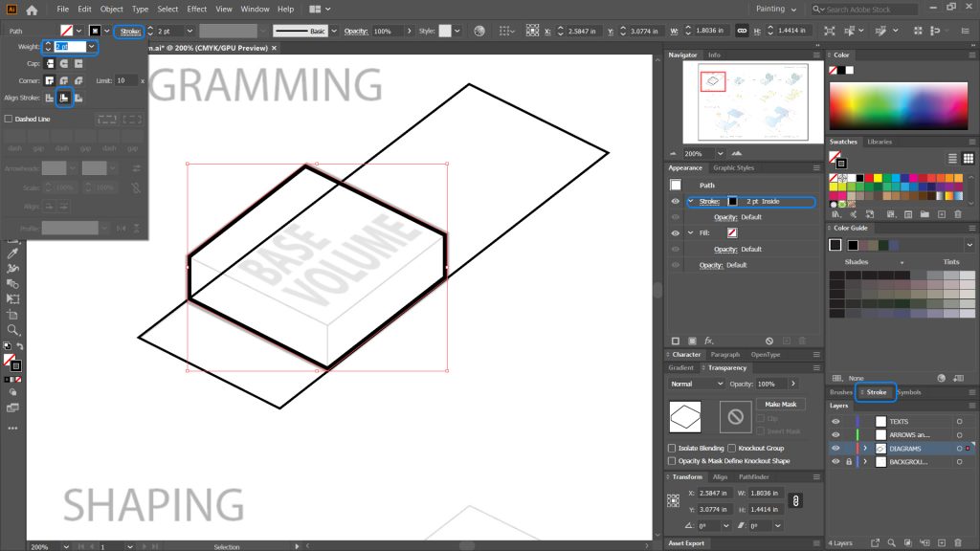Click the Edit Toolbar ellipsis icon
The height and width of the screenshot is (551, 980).
(x=11, y=430)
